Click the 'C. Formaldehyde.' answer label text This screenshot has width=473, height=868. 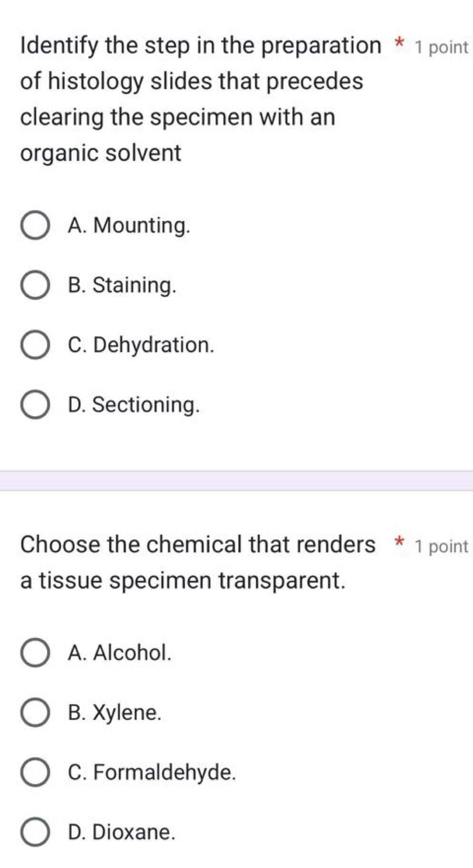152,772
